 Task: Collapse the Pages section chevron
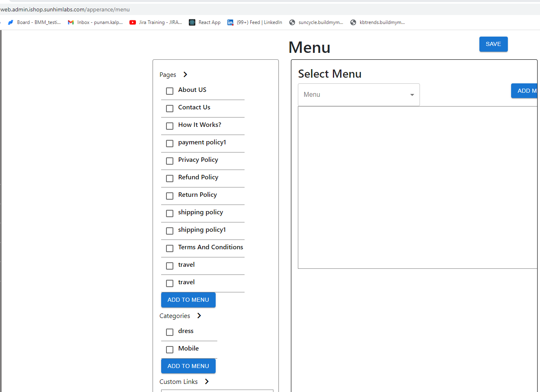pos(186,74)
